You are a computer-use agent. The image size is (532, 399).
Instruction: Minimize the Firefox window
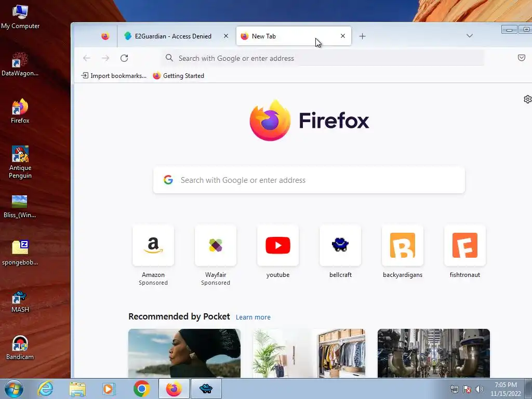[509, 30]
